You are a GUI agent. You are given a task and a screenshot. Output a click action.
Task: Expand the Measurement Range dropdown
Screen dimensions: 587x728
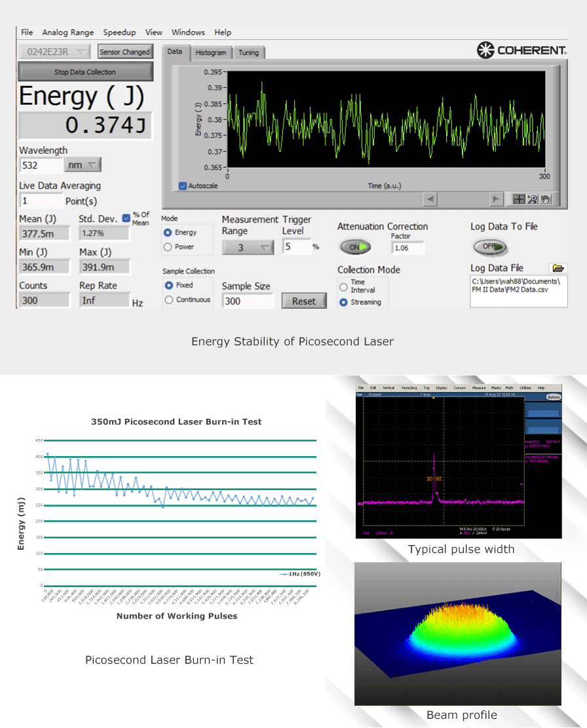point(248,248)
